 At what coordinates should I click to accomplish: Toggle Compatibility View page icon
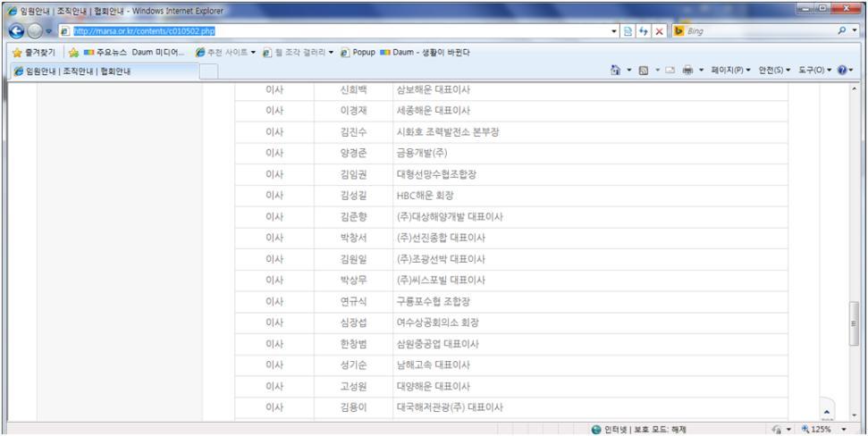click(x=628, y=31)
